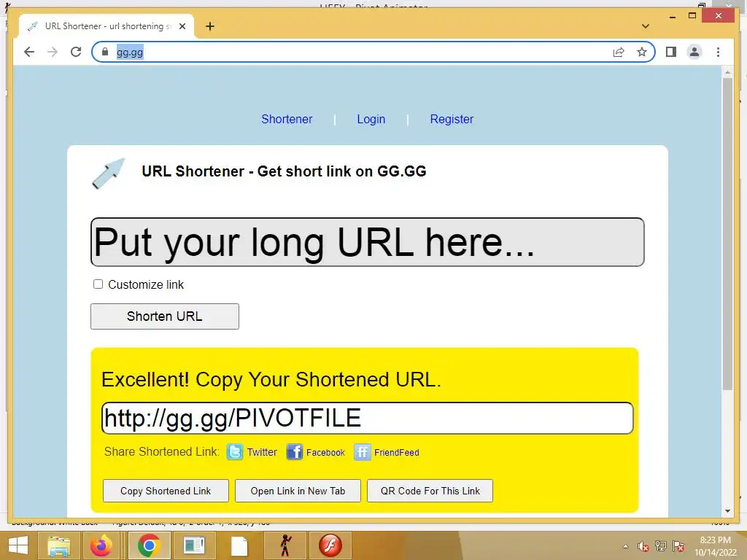This screenshot has width=747, height=560.
Task: Open the Windows Start menu
Action: point(18,545)
